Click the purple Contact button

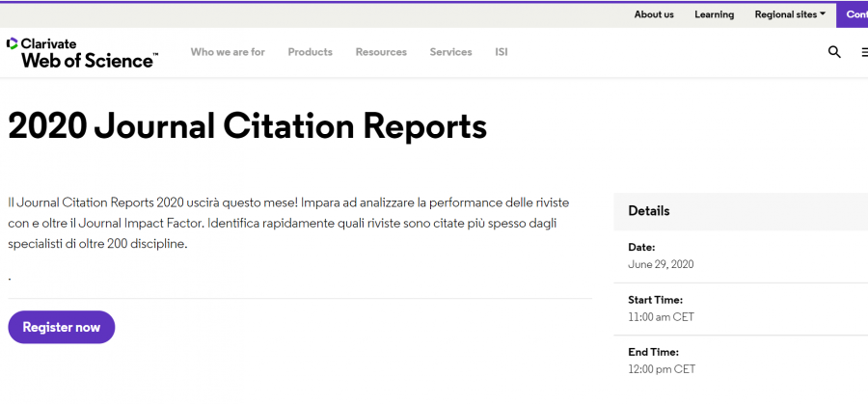coord(853,14)
